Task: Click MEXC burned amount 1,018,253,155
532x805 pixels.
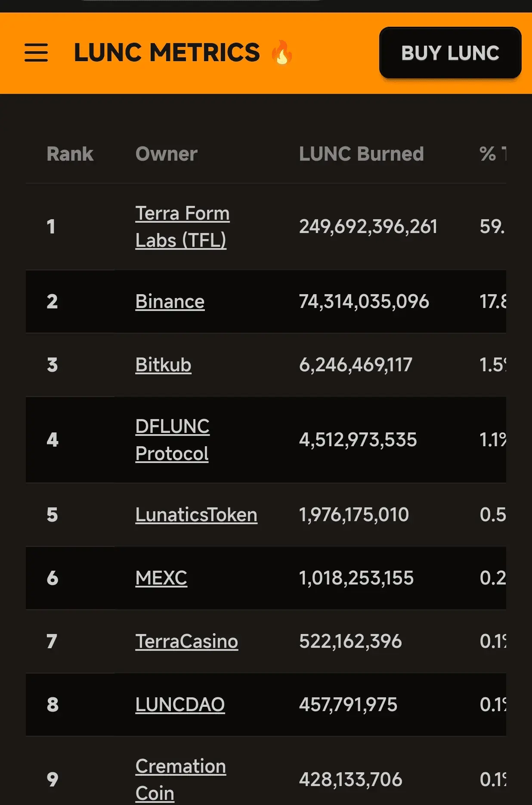Action: (356, 578)
